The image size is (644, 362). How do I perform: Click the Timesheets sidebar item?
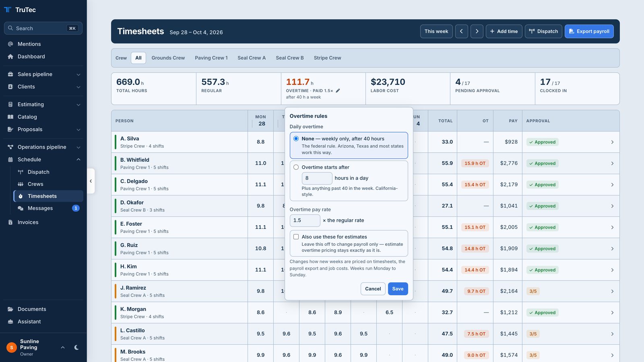click(48, 196)
